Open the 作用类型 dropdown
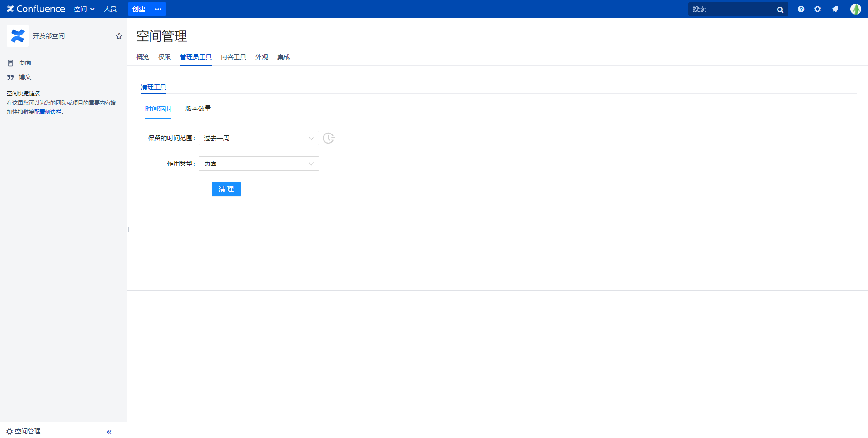868x438 pixels. click(259, 164)
